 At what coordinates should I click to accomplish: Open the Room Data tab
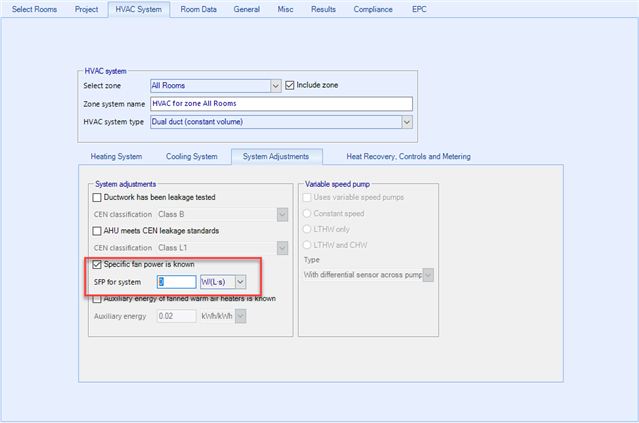(x=200, y=9)
